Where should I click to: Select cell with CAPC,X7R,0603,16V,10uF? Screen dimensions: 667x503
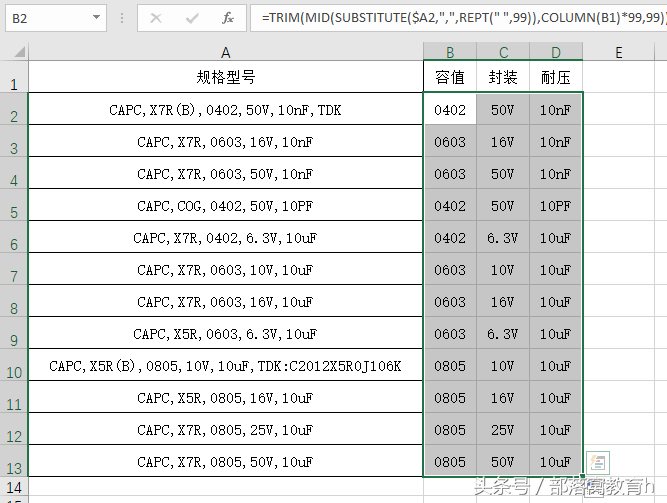point(225,301)
